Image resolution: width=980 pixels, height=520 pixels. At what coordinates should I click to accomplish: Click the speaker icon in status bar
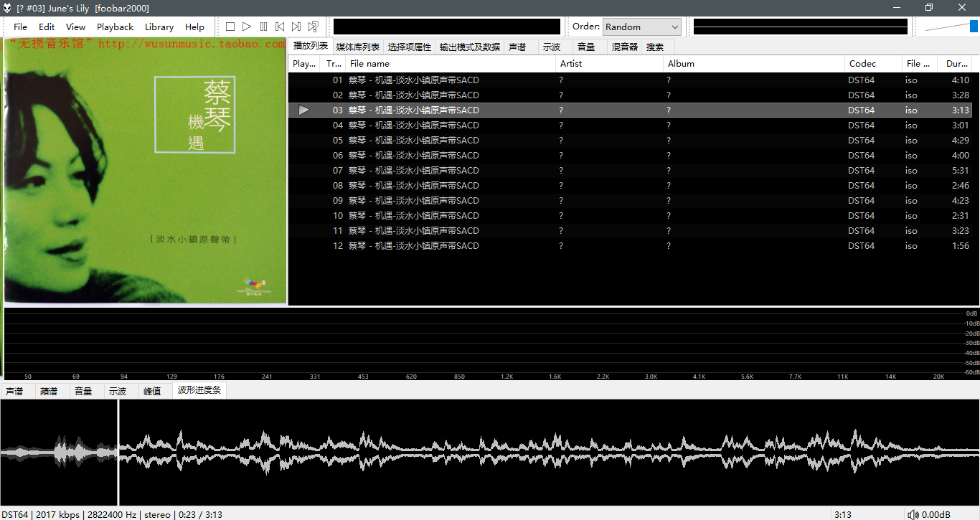click(913, 514)
